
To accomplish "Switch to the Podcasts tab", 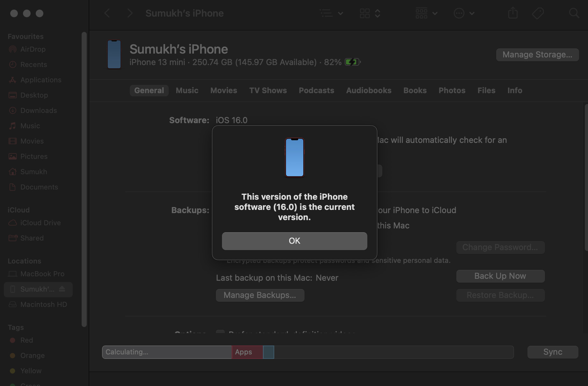I will [x=316, y=91].
